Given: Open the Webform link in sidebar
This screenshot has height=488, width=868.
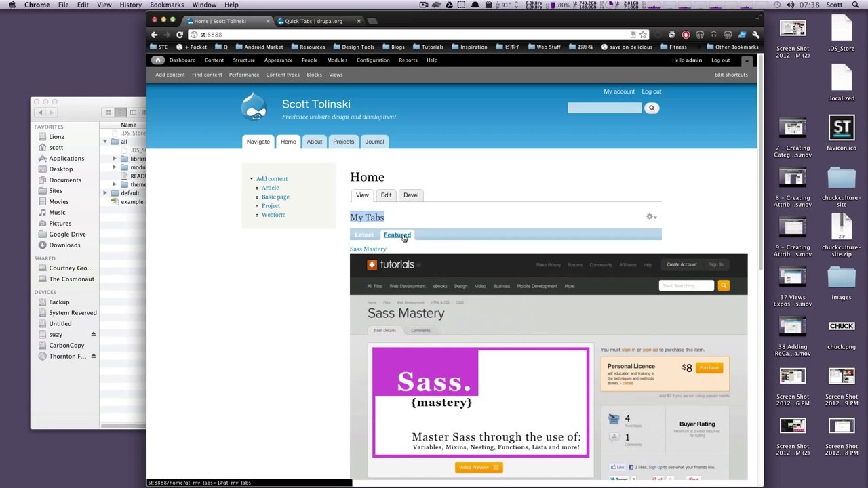Looking at the screenshot, I should click(274, 215).
